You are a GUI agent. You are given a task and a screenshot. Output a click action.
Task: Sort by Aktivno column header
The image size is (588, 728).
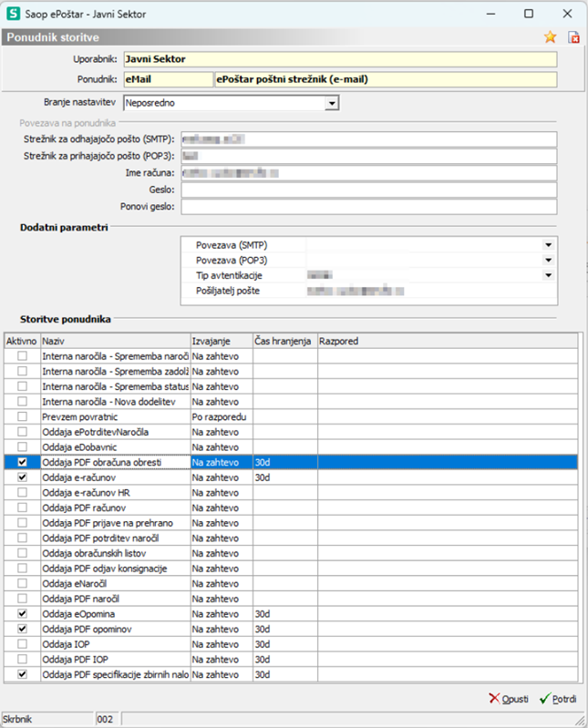pyautogui.click(x=22, y=341)
